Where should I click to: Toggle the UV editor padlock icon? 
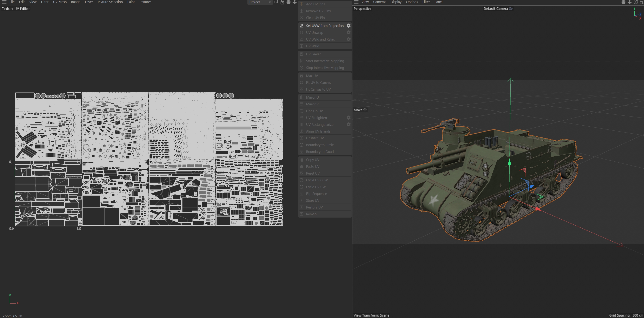click(282, 2)
